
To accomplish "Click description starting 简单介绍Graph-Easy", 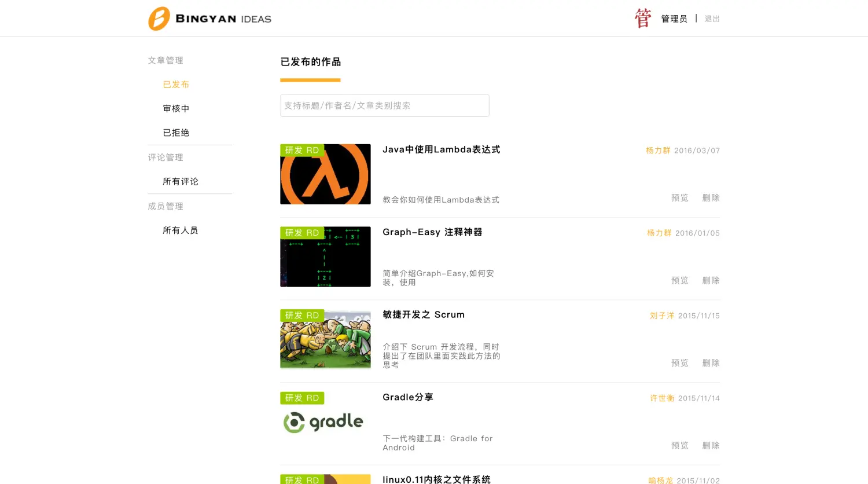I will pyautogui.click(x=438, y=278).
